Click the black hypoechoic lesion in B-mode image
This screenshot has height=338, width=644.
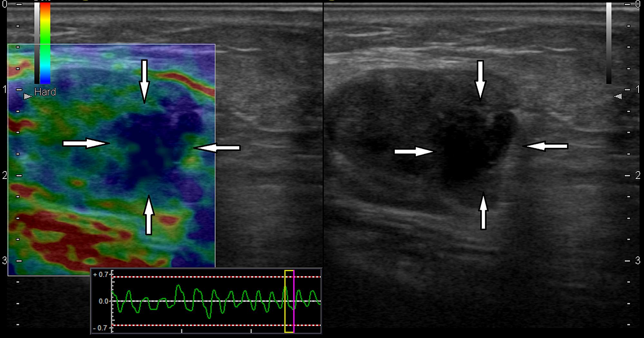click(x=475, y=148)
